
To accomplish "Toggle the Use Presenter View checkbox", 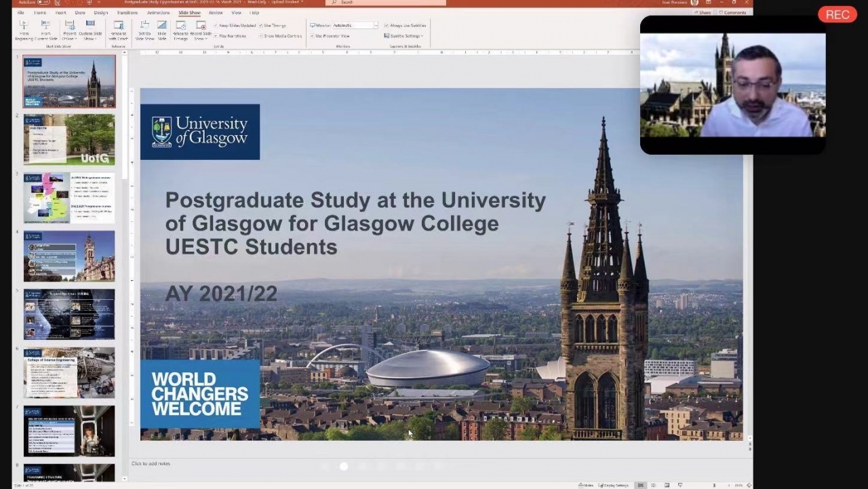I will [x=312, y=36].
